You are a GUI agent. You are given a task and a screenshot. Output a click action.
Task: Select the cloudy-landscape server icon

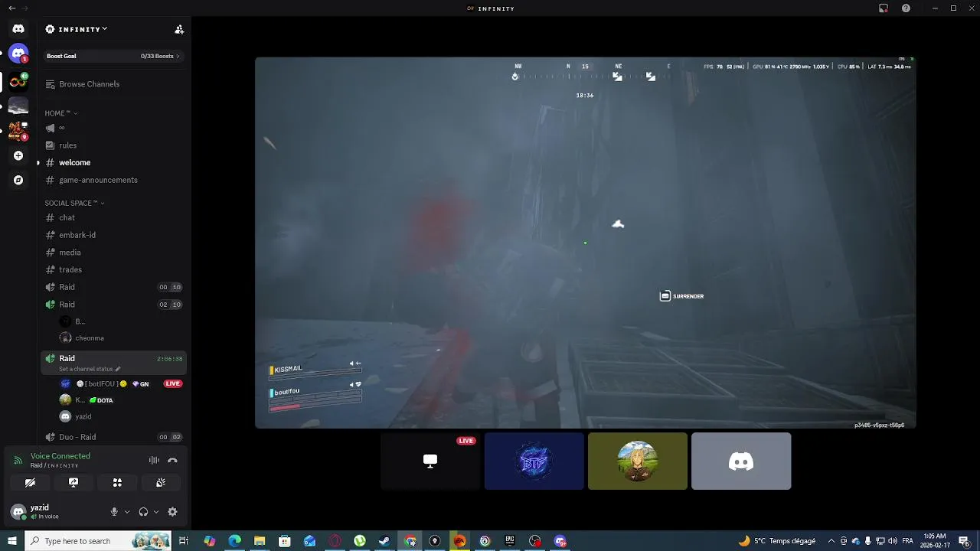18,106
